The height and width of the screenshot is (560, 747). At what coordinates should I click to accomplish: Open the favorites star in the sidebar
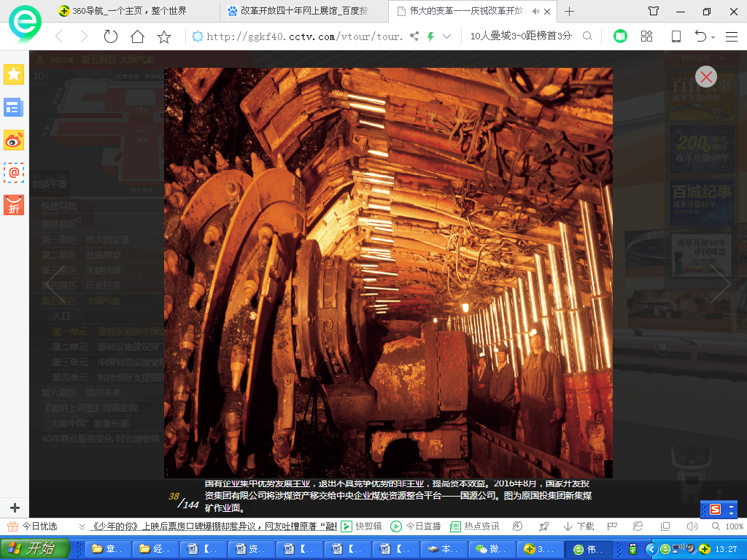(14, 74)
